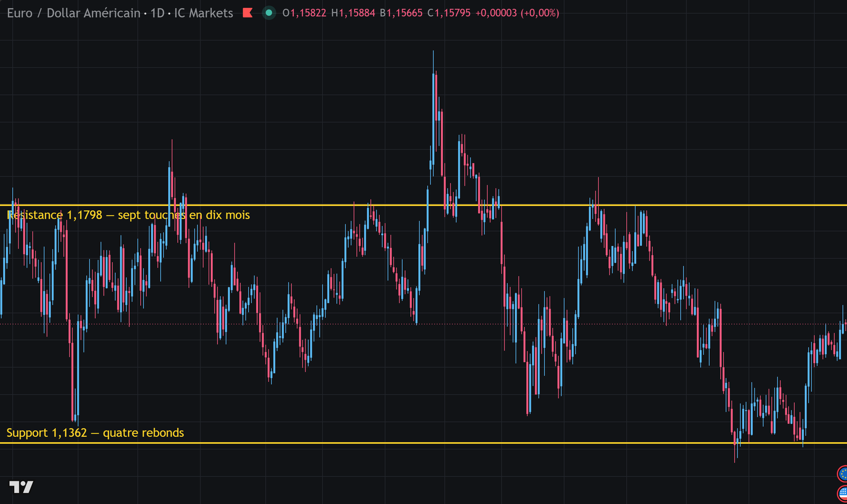Select the Support 1,1362 label text
This screenshot has width=847, height=504.
(95, 433)
